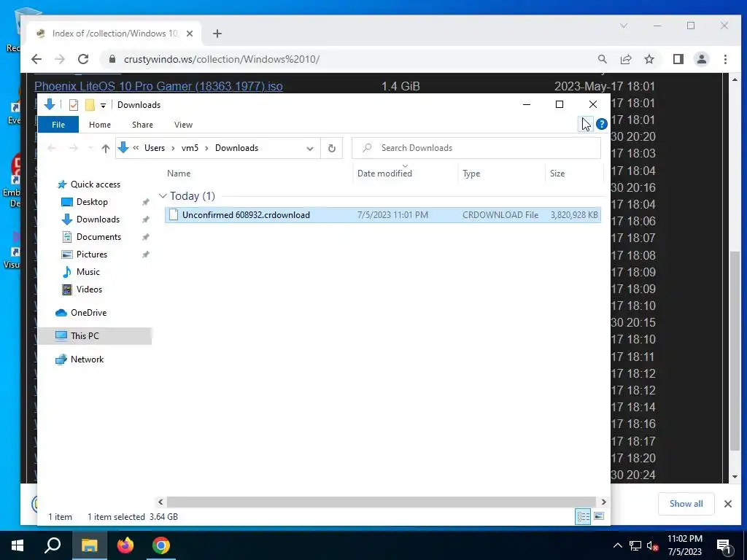Viewport: 747px width, 560px height.
Task: Open Documents in navigation pane
Action: click(98, 237)
